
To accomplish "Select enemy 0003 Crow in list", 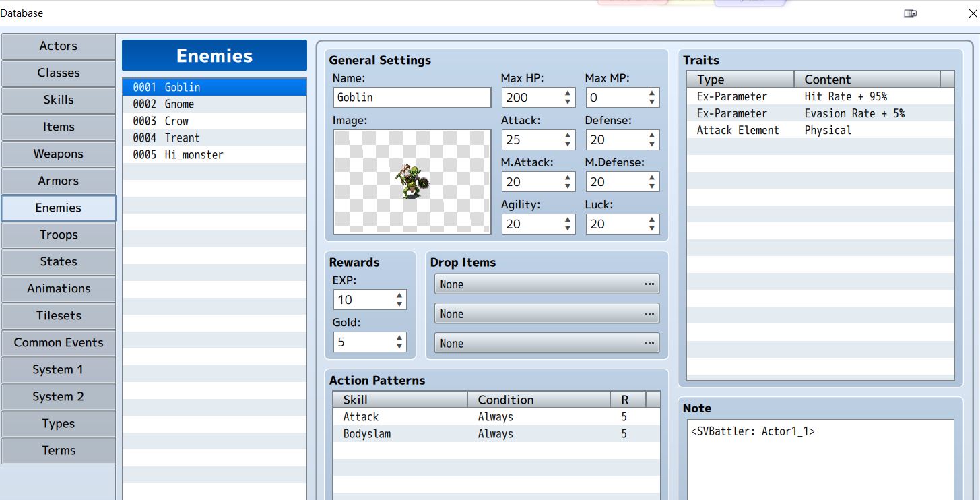I will tap(214, 121).
